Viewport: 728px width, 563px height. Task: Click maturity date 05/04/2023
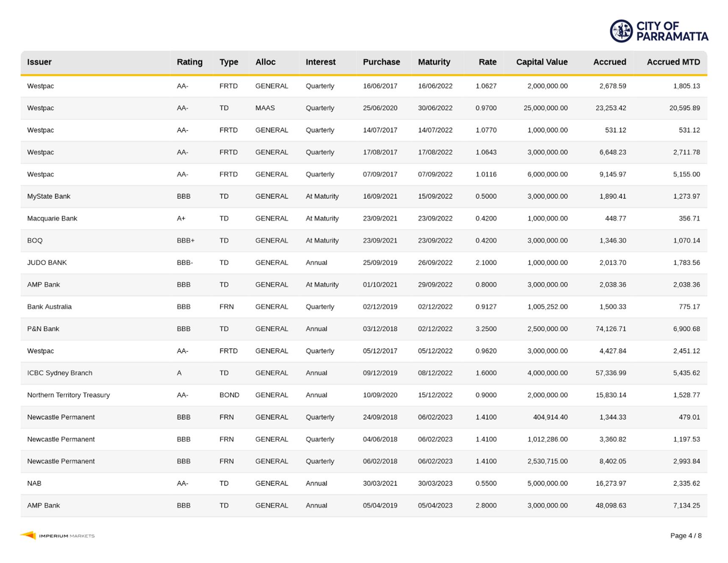435,505
